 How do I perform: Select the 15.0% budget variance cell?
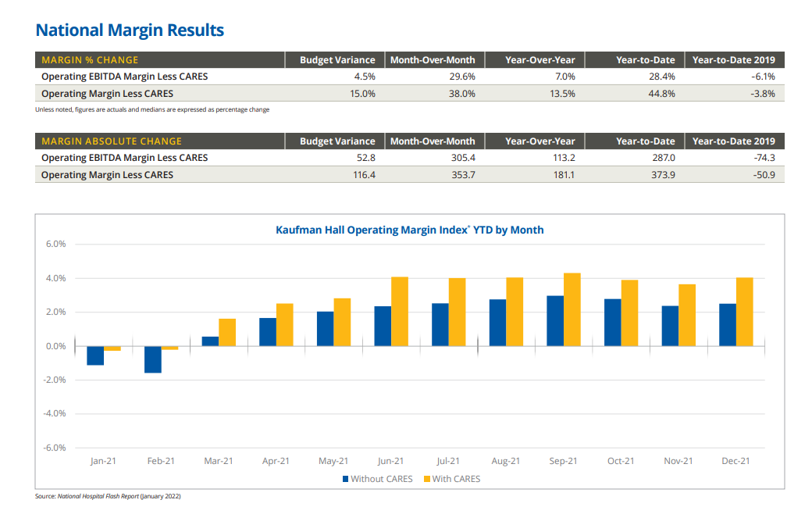click(x=362, y=94)
